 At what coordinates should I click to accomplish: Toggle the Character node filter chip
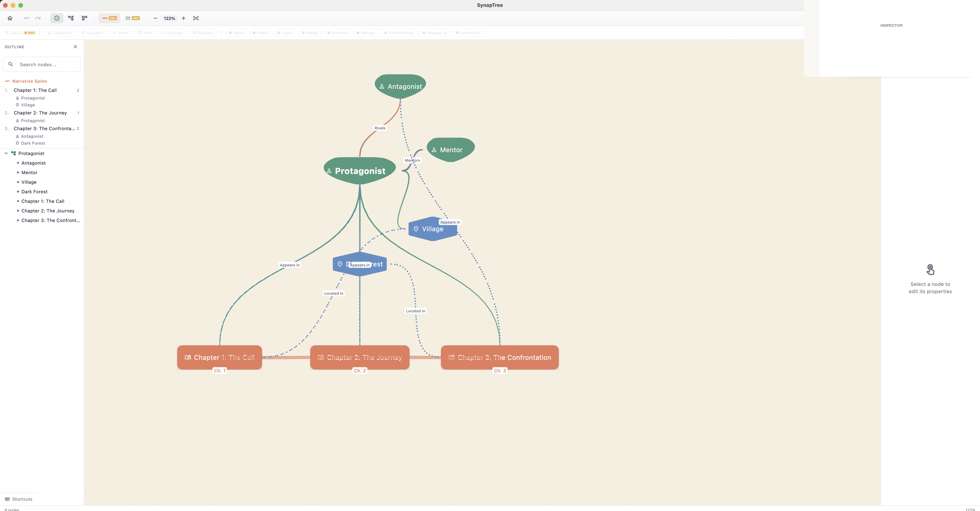pos(59,33)
